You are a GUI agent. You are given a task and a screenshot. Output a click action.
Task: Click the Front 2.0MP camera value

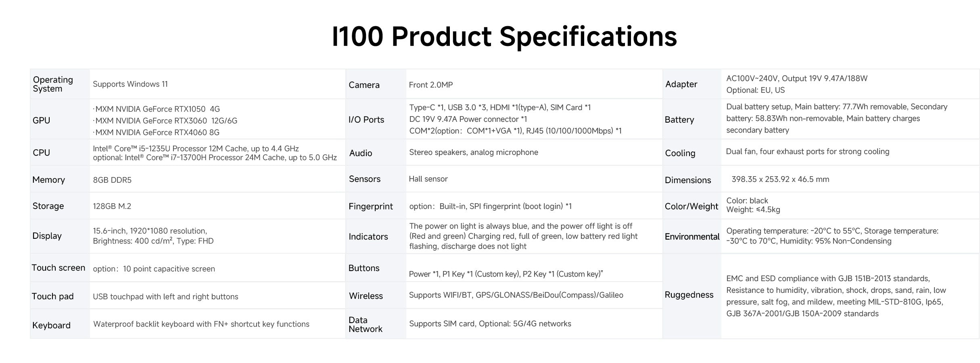[430, 85]
